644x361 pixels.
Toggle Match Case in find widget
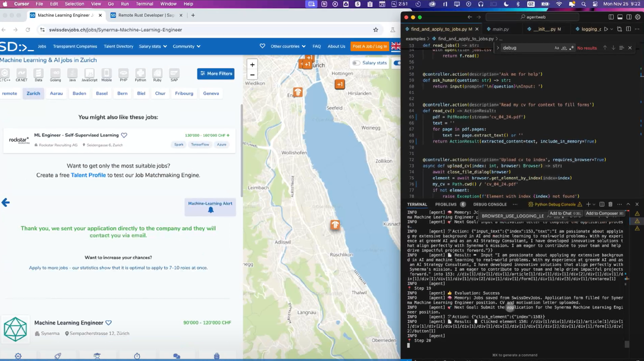(557, 48)
